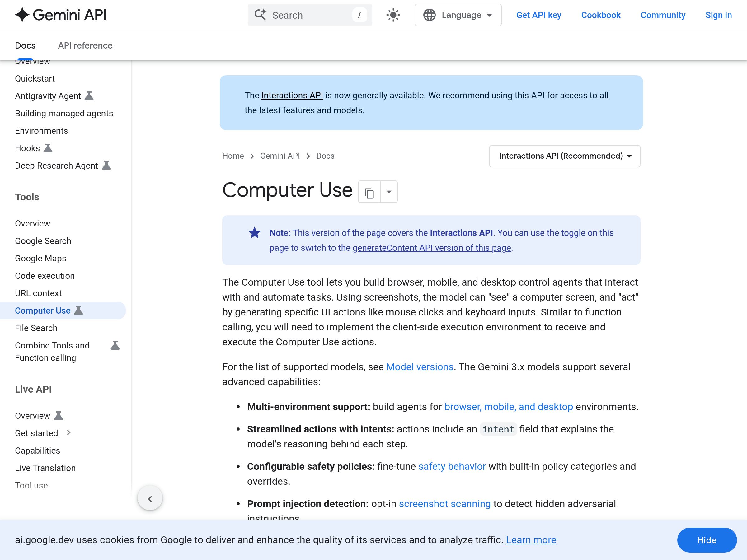Screen dimensions: 747x560
Task: Click the flask icon beside Deep Research Agent
Action: [x=106, y=166]
